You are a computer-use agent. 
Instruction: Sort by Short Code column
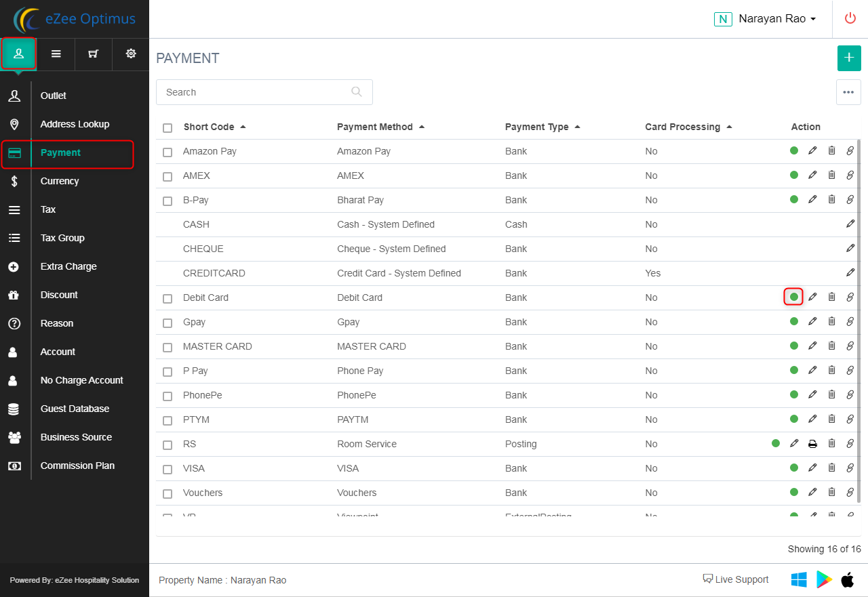click(x=214, y=127)
